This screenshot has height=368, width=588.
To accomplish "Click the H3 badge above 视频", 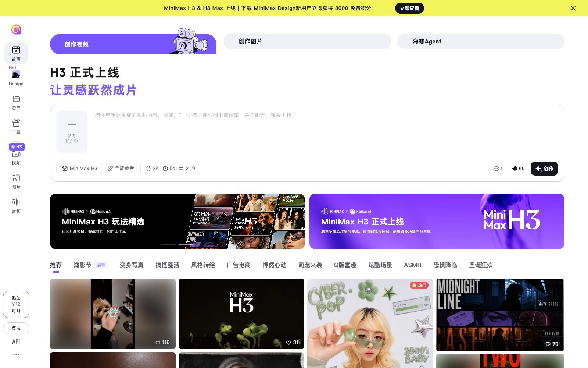I will point(17,147).
